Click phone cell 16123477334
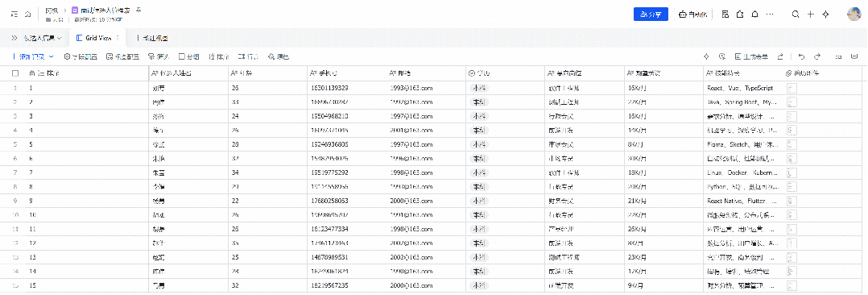Image resolution: width=868 pixels, height=295 pixels. click(346, 229)
